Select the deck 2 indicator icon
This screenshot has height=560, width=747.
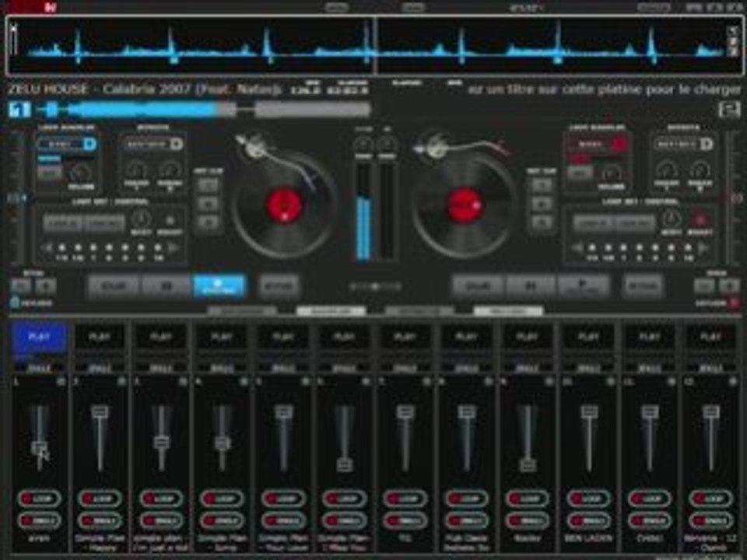(729, 110)
